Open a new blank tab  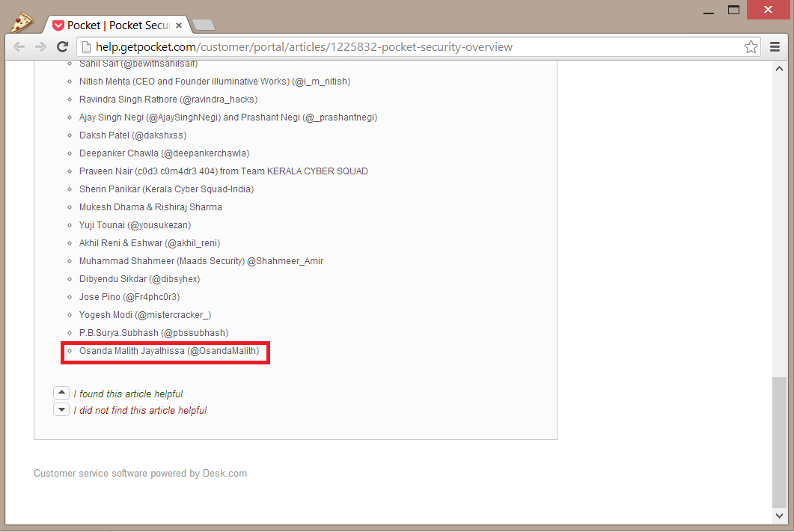pos(203,25)
